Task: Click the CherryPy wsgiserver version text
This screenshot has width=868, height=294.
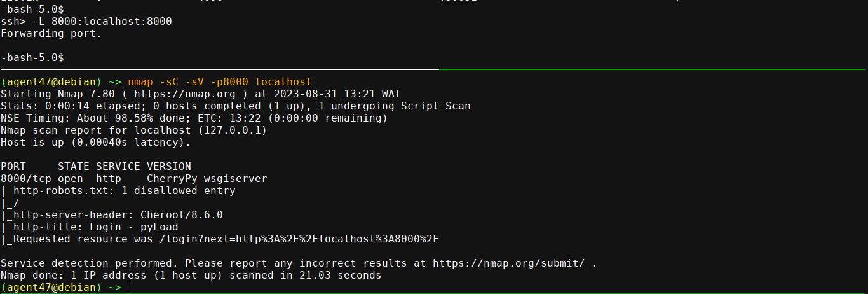Action: point(207,179)
